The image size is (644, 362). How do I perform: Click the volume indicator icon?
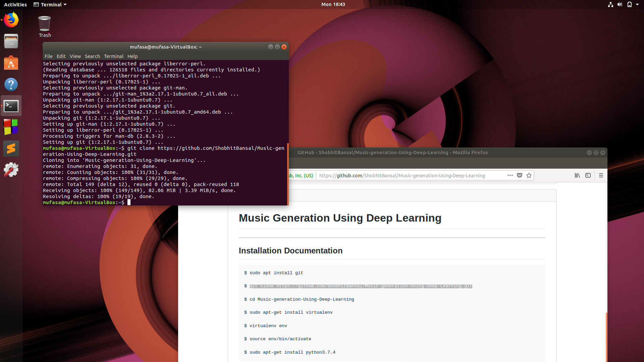click(620, 4)
